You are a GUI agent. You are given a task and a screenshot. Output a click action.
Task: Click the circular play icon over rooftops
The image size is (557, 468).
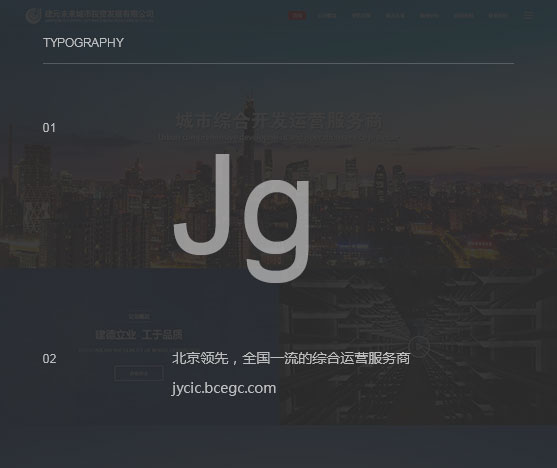[419, 346]
